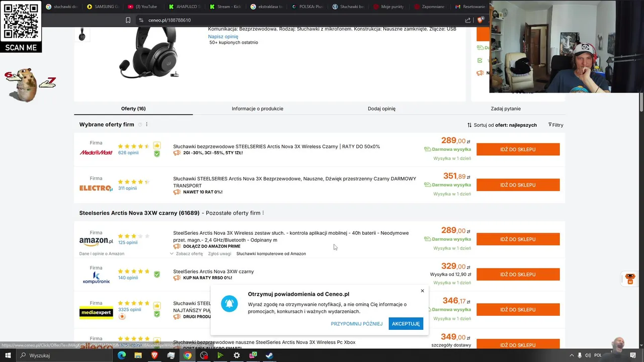Screen dimensions: 644x362
Task: Click the megaphone icon next to Amazon Prime promo
Action: pos(177,246)
